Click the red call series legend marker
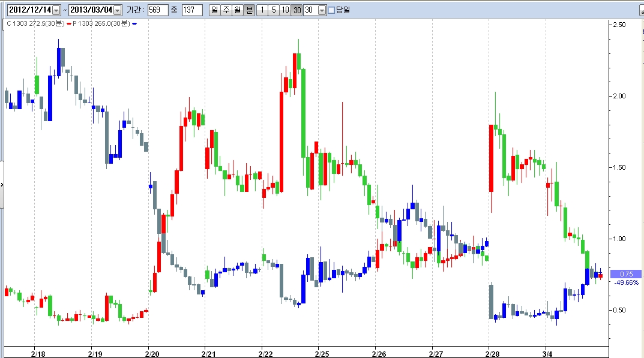The image size is (644, 358). tap(69, 23)
